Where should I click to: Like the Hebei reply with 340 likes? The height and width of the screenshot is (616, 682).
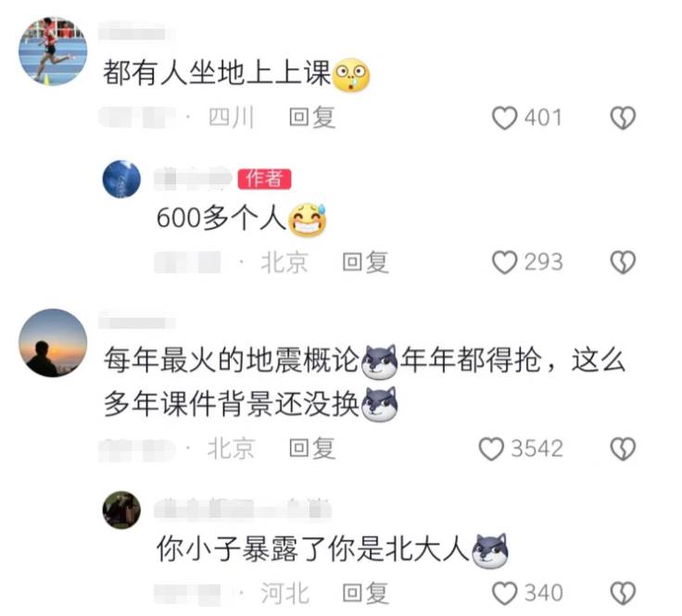pyautogui.click(x=504, y=594)
